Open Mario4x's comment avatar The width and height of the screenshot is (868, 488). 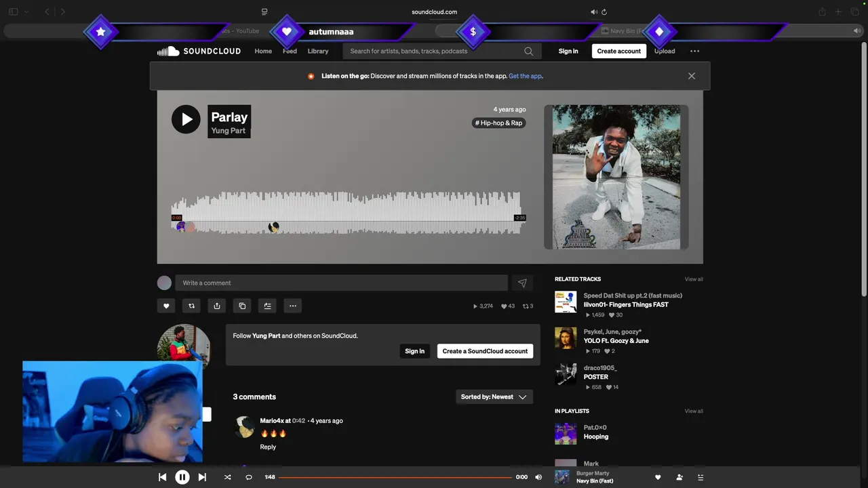tap(244, 427)
